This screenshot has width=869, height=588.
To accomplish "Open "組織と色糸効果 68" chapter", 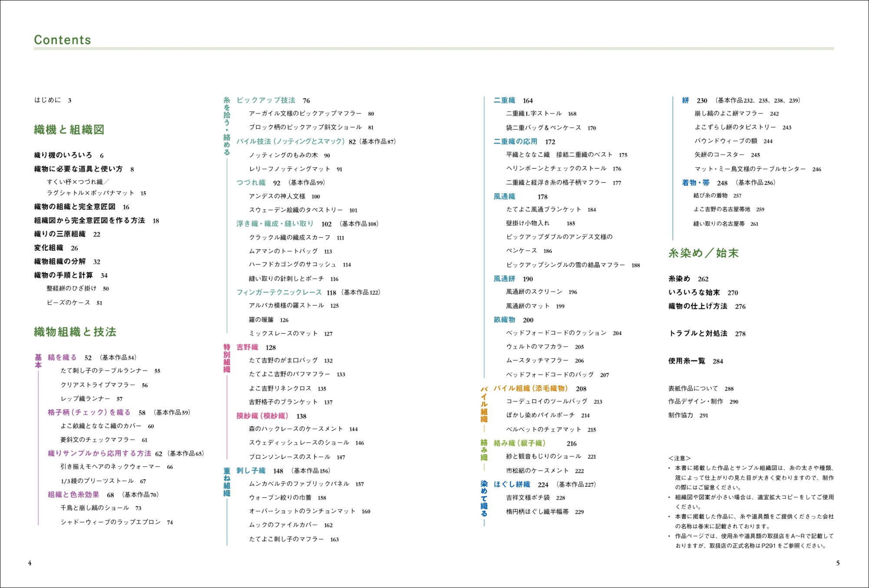I will 80,495.
